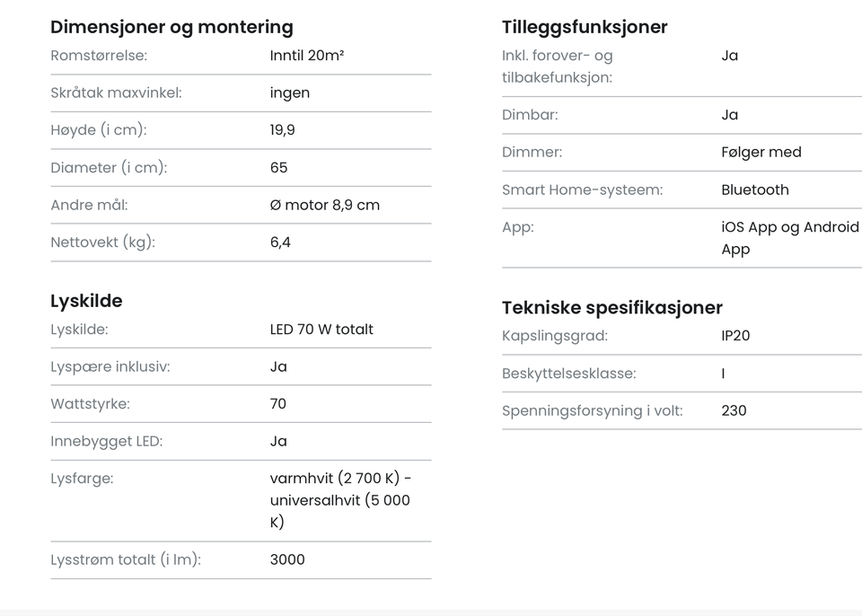
Task: Select the "Romstørrelse:" label
Action: (x=99, y=56)
